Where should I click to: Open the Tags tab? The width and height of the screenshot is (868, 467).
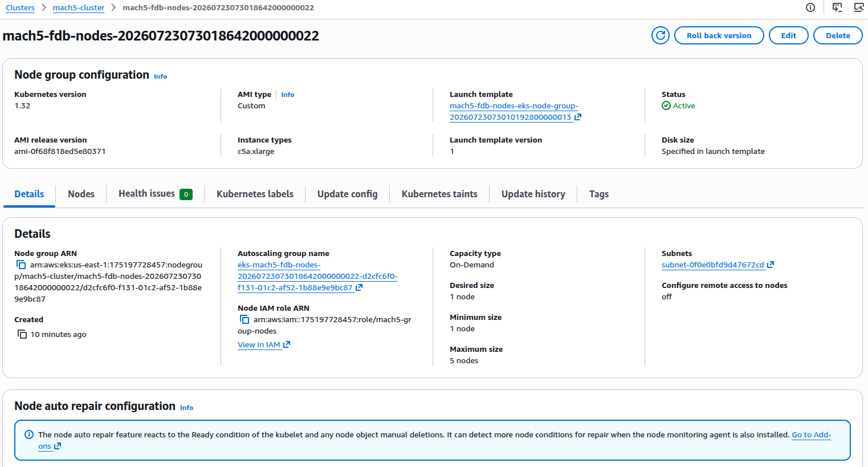click(x=598, y=194)
